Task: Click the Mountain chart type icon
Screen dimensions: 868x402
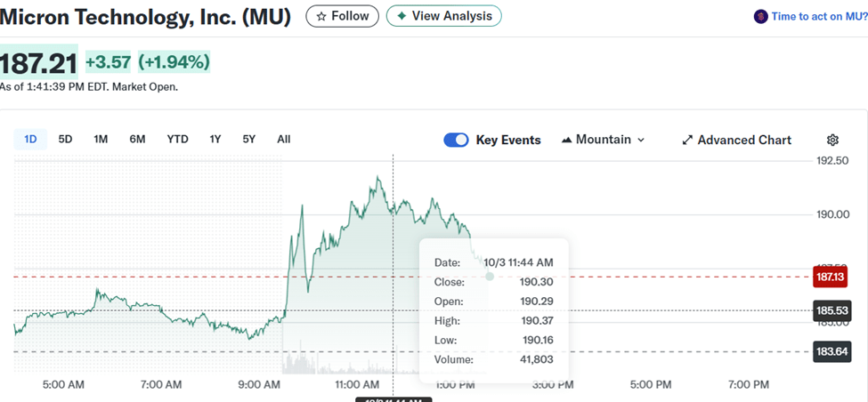Action: 567,140
